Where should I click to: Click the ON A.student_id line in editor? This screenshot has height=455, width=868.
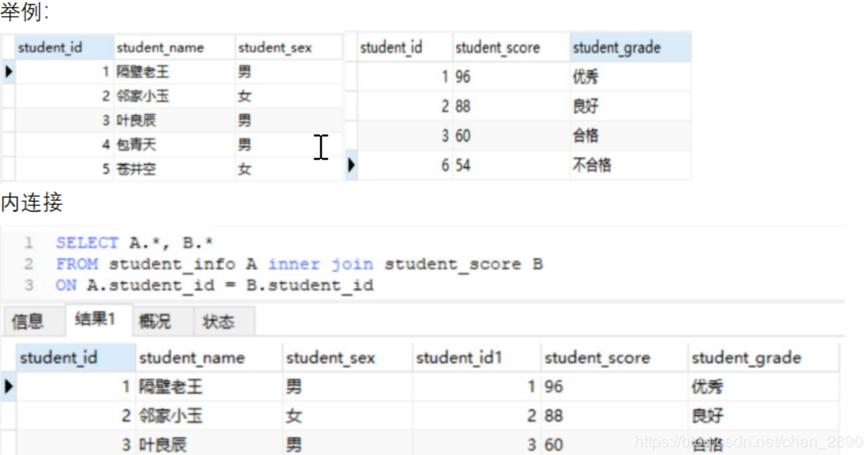(214, 285)
